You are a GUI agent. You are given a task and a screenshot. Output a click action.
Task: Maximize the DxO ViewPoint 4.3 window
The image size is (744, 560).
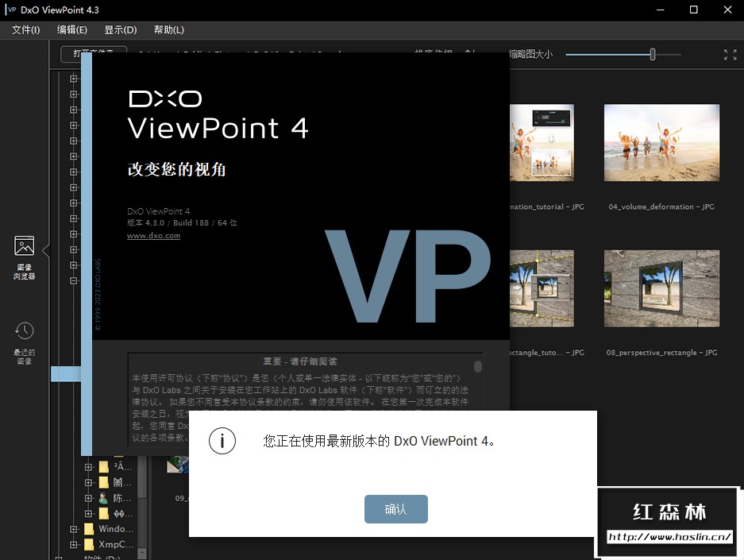694,10
